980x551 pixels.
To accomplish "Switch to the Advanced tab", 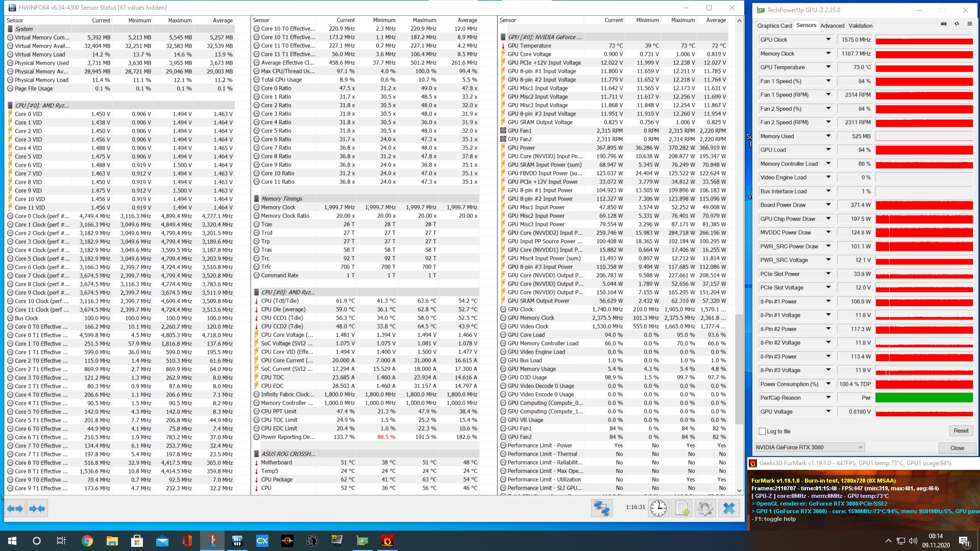I will pos(832,26).
